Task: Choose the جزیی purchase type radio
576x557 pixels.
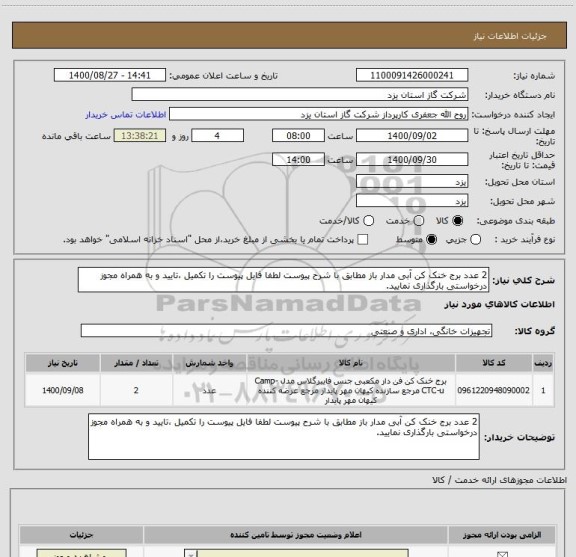Action: click(x=476, y=240)
